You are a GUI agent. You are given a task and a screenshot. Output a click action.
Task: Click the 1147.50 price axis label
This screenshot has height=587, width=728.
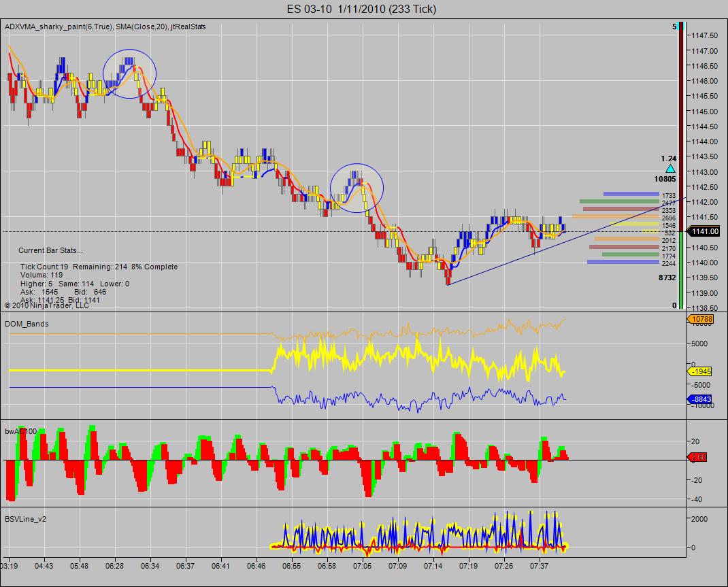tap(705, 36)
